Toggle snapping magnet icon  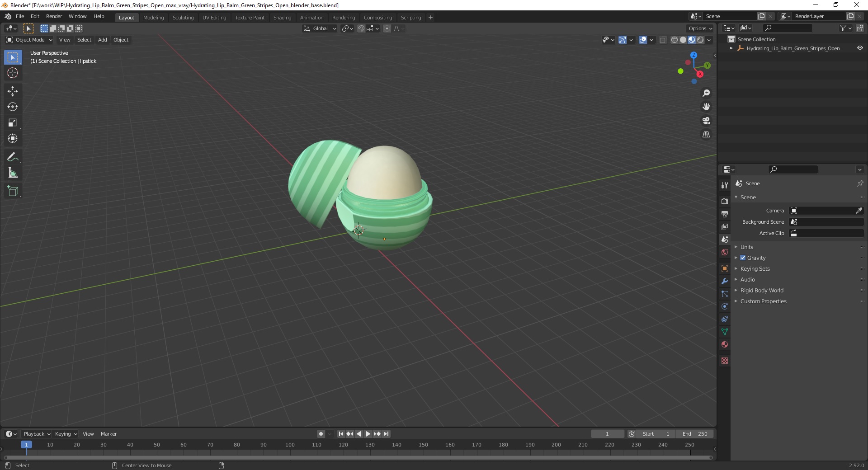point(361,28)
